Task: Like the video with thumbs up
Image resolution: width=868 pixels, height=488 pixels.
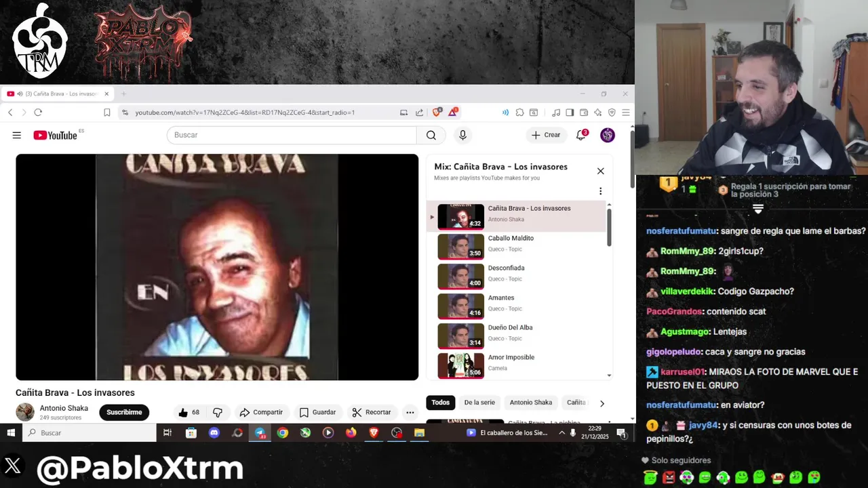Action: click(x=189, y=412)
